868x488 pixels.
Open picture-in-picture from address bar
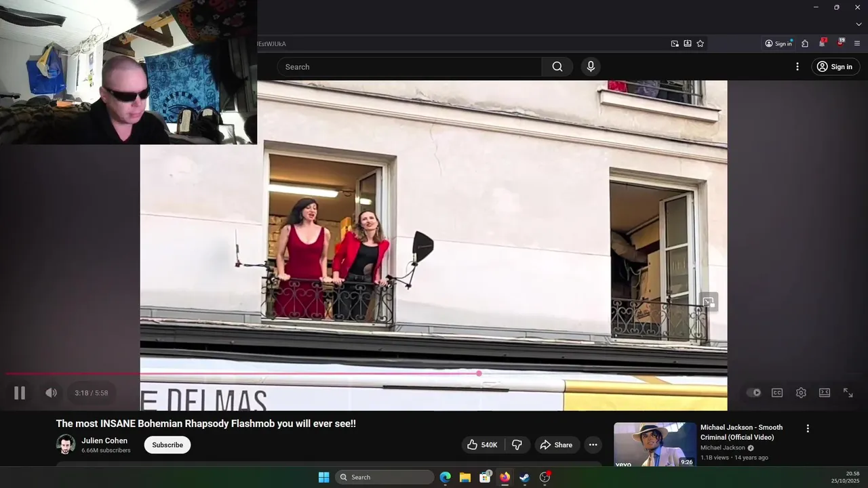point(675,43)
